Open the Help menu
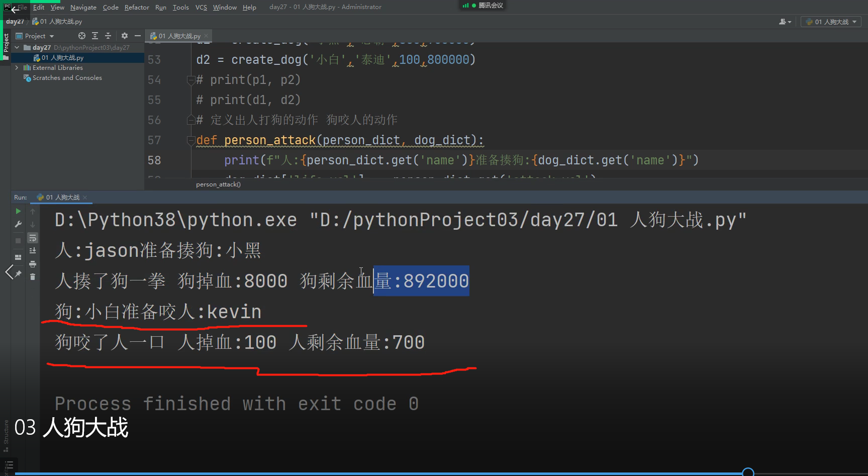The height and width of the screenshot is (476, 868). (249, 7)
